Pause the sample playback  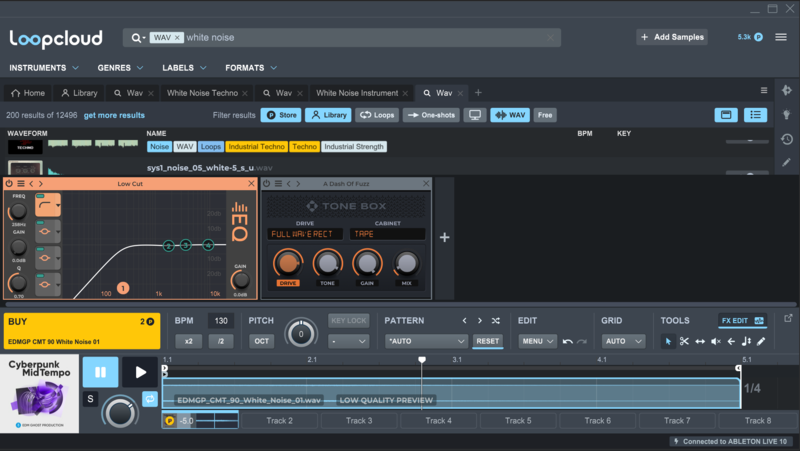[100, 373]
